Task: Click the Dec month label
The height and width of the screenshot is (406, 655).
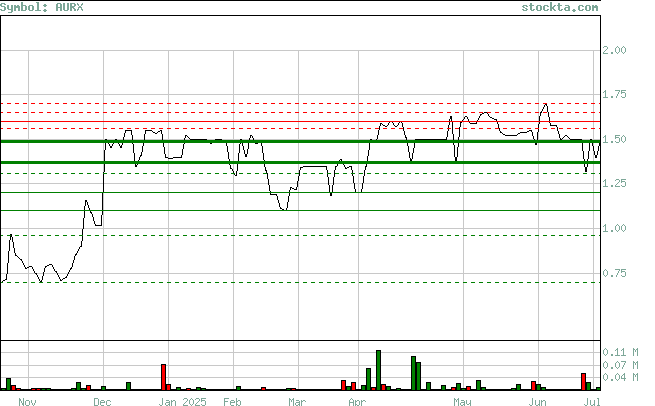Action: [102, 401]
